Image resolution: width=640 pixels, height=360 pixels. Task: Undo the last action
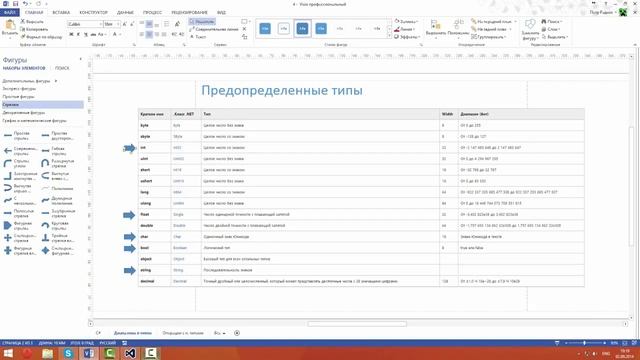tap(25, 4)
